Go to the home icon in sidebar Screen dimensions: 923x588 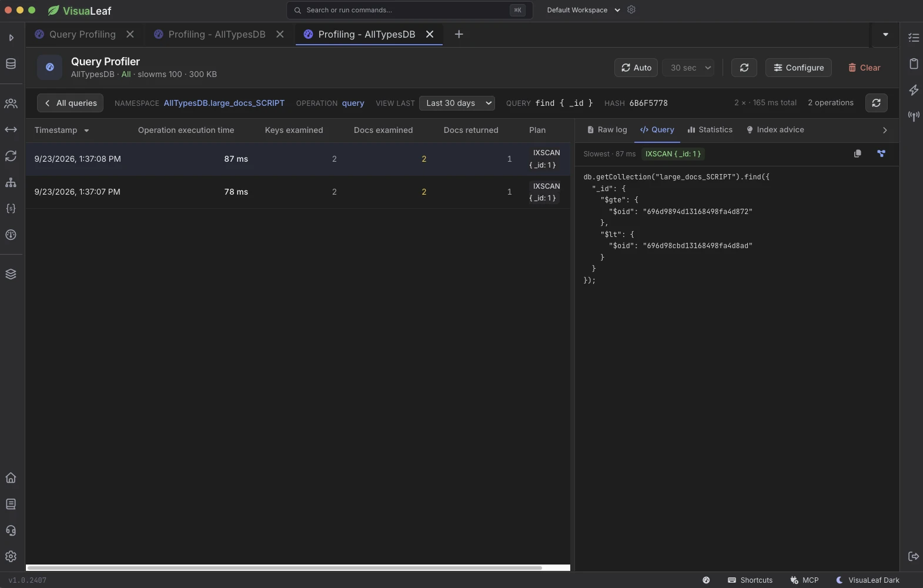(x=11, y=477)
